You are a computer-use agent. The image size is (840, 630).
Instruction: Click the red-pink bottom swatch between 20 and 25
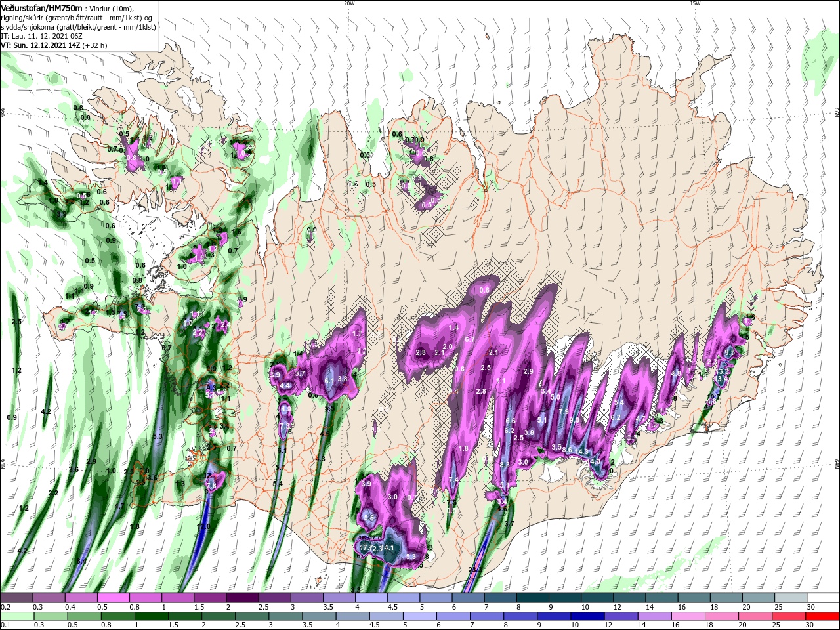[756, 616]
